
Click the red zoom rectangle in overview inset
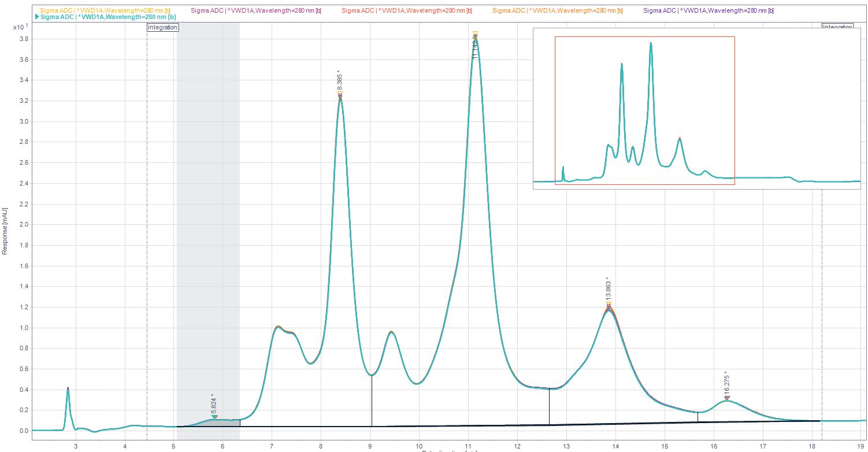tap(644, 110)
